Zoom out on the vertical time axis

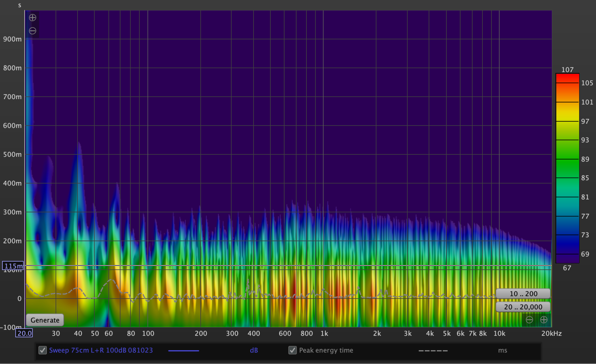(x=32, y=31)
